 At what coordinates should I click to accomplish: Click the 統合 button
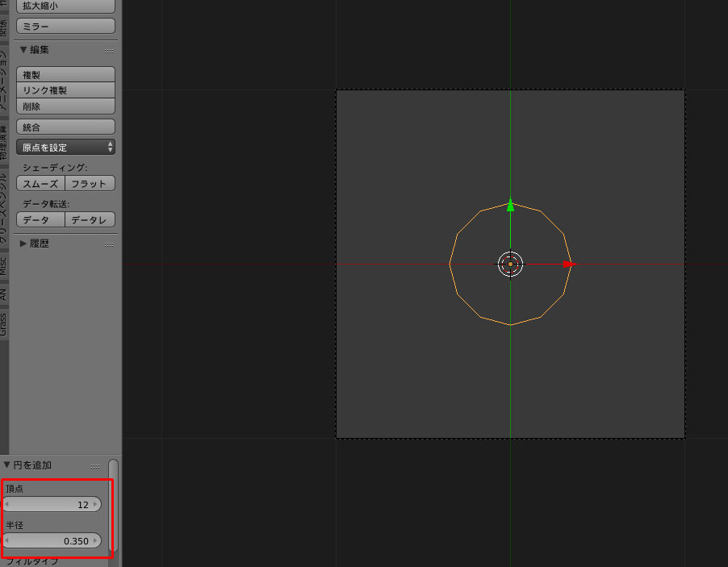pos(65,127)
